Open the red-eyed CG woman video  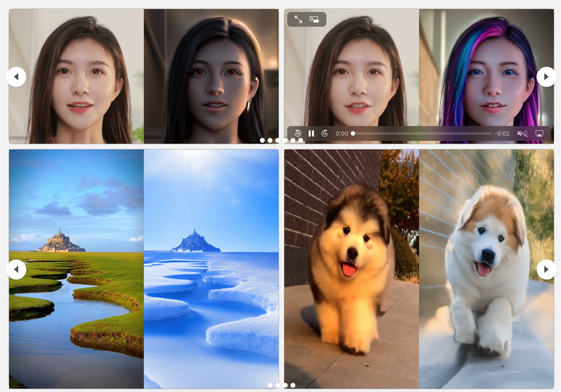[x=211, y=76]
